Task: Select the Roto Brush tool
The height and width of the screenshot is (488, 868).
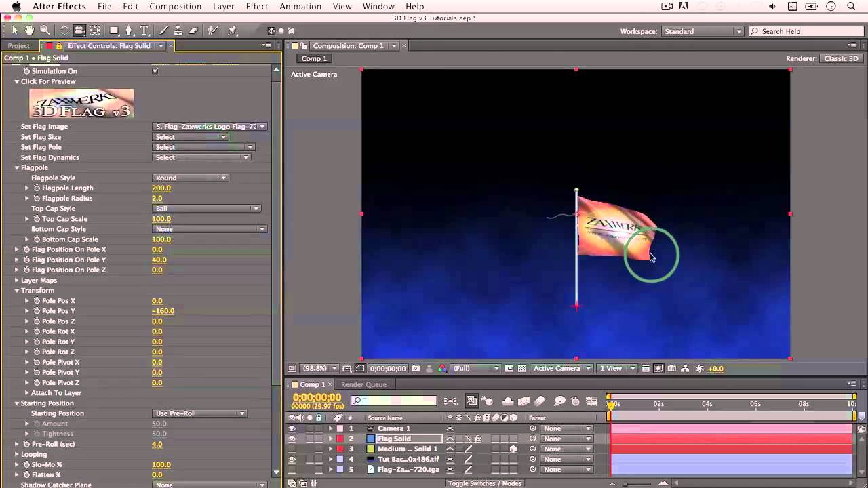Action: [x=213, y=30]
